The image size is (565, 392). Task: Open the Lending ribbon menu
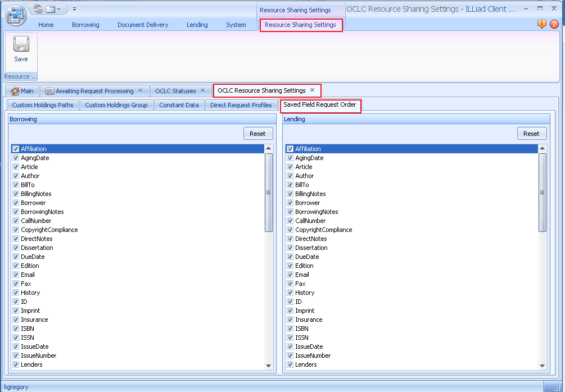click(197, 25)
